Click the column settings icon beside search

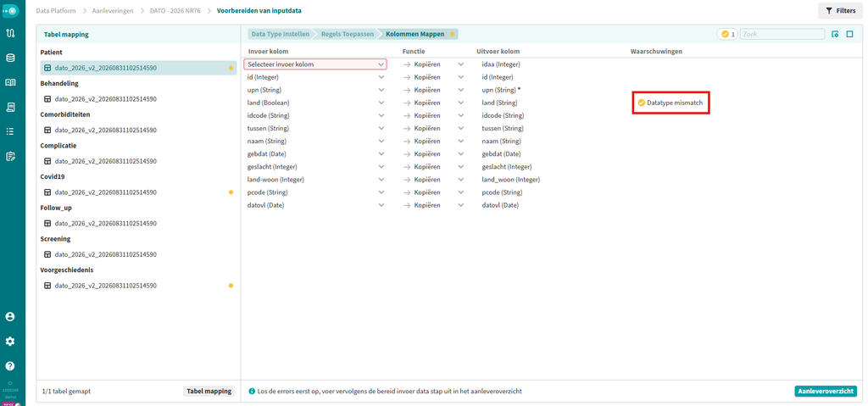pyautogui.click(x=835, y=35)
